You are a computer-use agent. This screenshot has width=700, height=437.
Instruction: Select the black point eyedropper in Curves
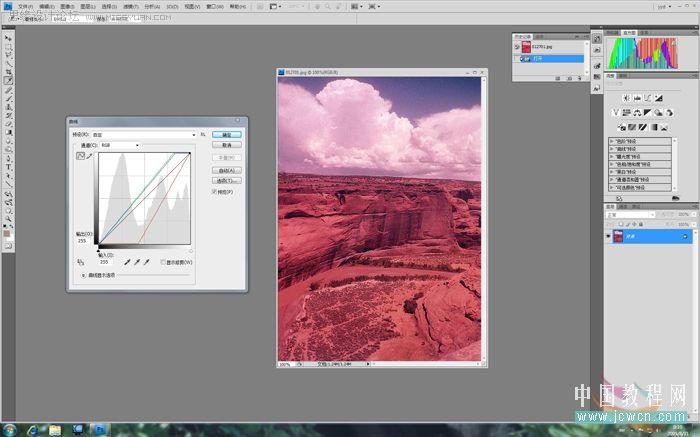127,262
